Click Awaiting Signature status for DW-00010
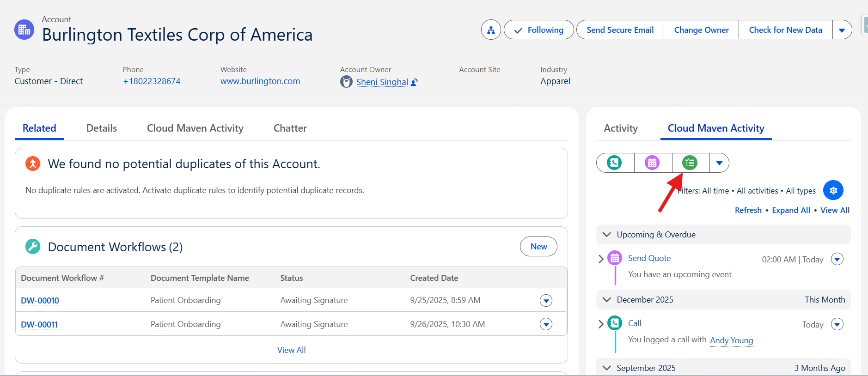This screenshot has height=376, width=868. [x=314, y=300]
